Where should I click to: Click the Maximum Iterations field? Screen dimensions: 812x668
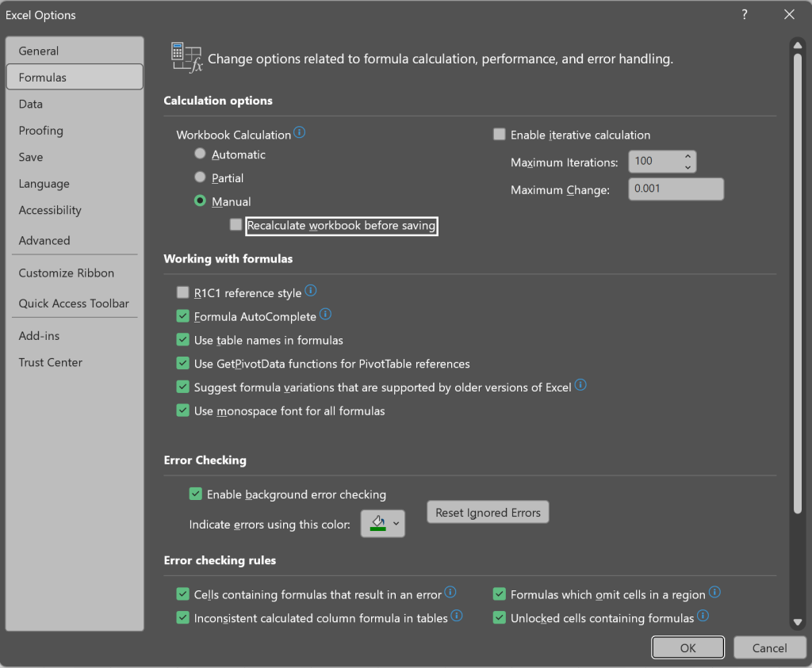pos(656,162)
